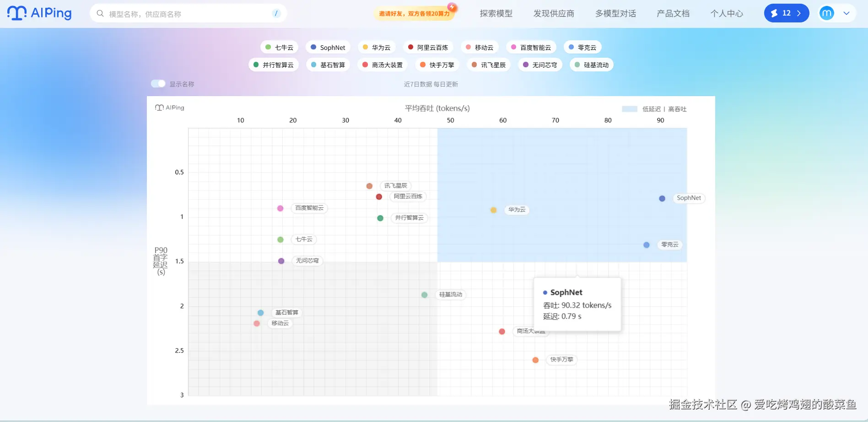Hide the 快手万擎 series via legend
The image size is (868, 422).
click(x=437, y=65)
